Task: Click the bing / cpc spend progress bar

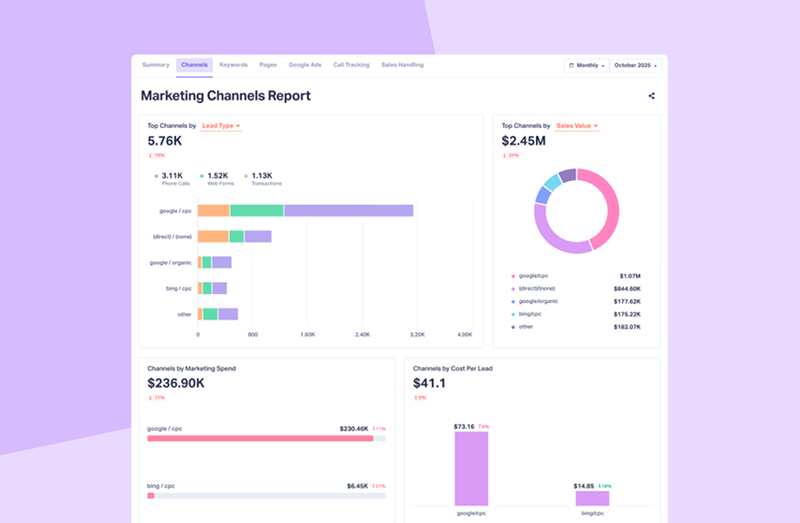Action: (266, 495)
